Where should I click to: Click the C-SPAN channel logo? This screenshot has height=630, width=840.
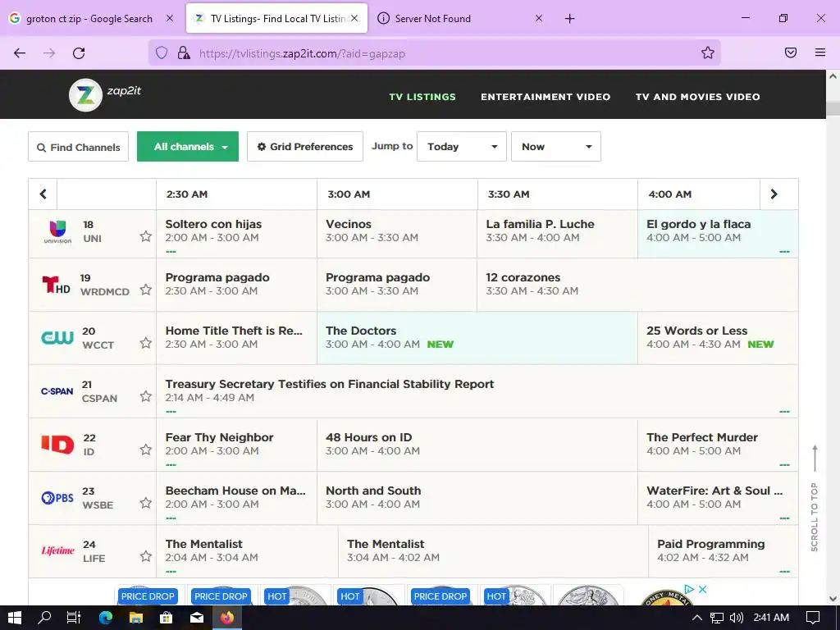(57, 391)
